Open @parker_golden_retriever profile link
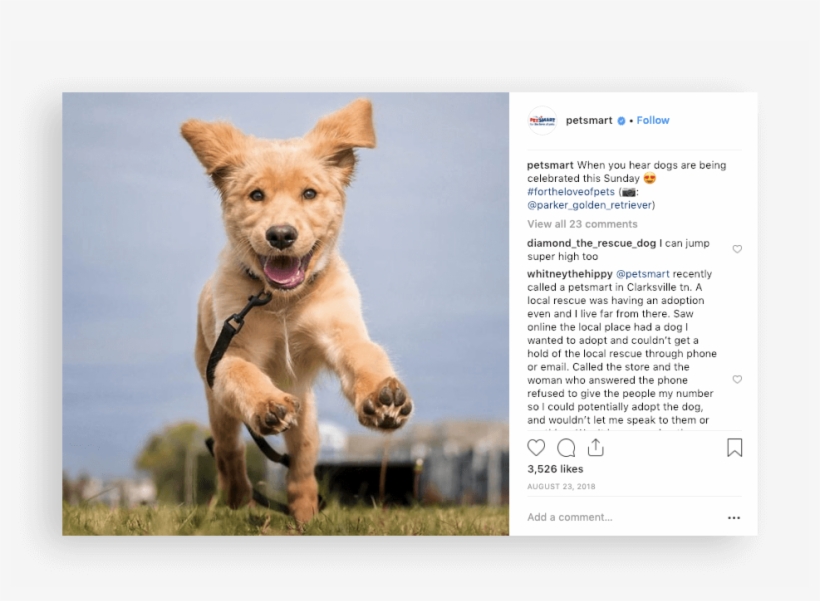 pos(589,205)
